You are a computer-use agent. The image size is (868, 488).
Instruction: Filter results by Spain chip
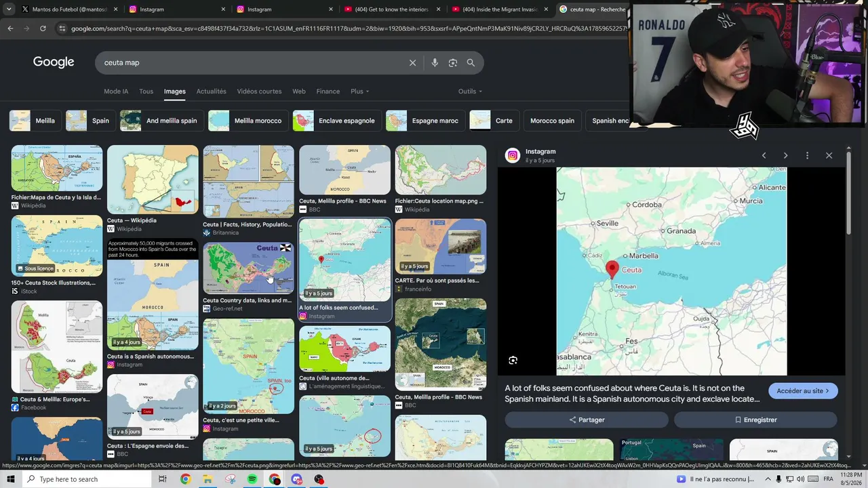click(91, 121)
